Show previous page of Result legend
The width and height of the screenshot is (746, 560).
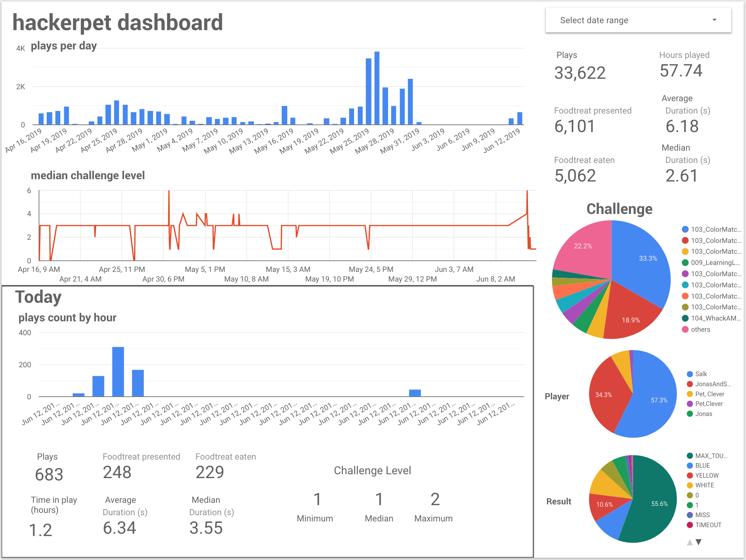pos(690,542)
